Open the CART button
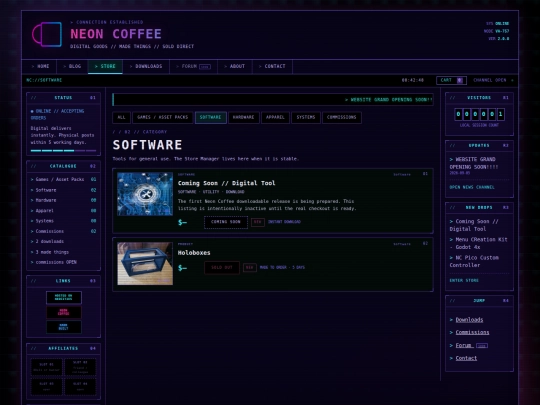The width and height of the screenshot is (540, 405). point(451,80)
